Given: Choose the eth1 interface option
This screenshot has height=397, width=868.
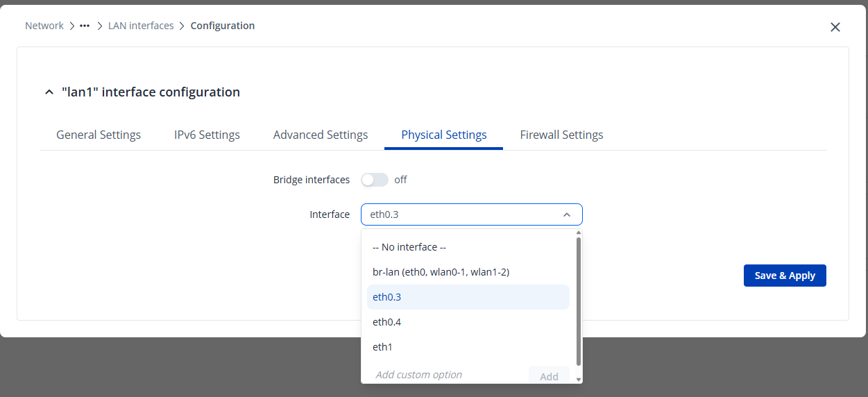Looking at the screenshot, I should [382, 347].
